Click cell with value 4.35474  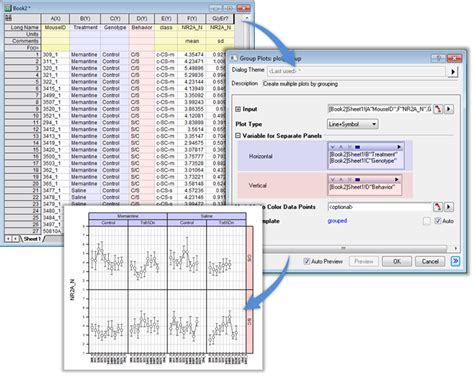(192, 54)
